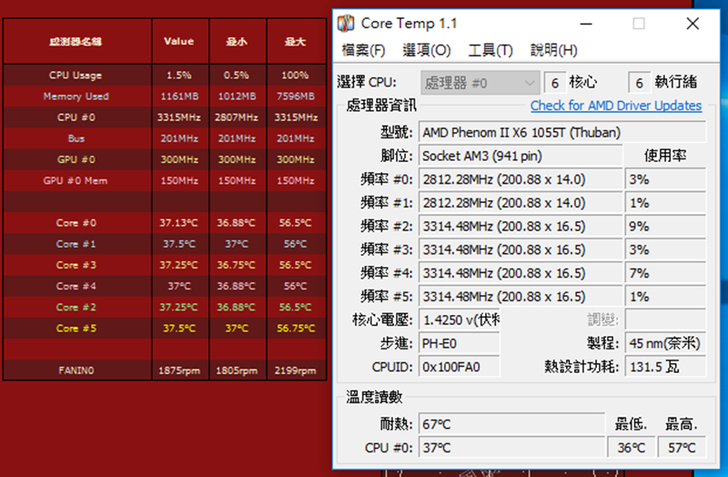Expand the 處理器 #0 CPU selector dropdown
This screenshot has height=477, width=728.
pyautogui.click(x=480, y=83)
